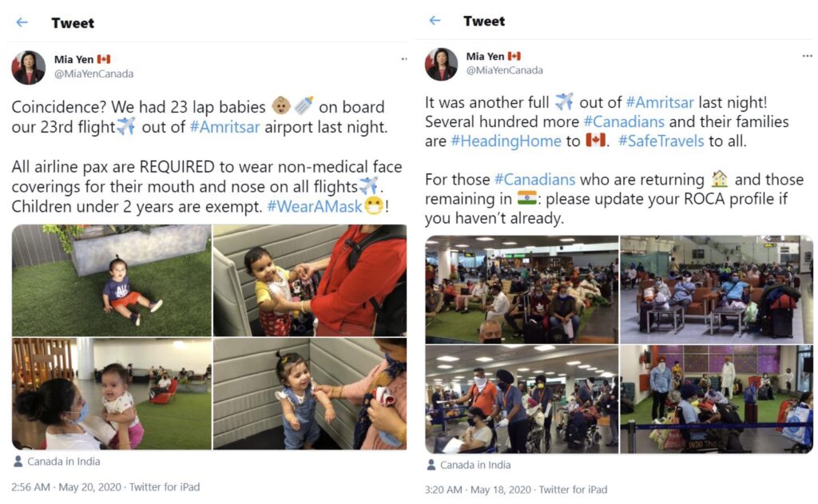Click Canada in India person icon on right
Image resolution: width=818 pixels, height=504 pixels.
[431, 464]
